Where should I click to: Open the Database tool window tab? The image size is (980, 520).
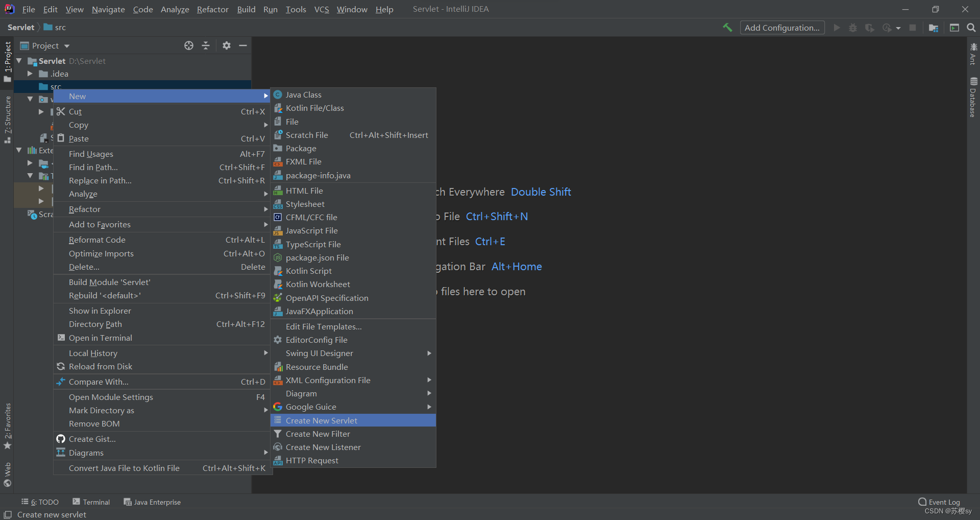pos(973,97)
